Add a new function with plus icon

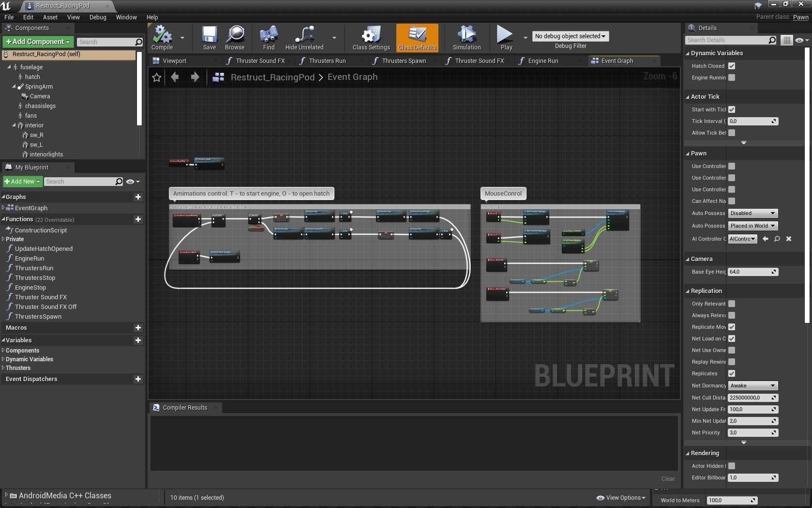[138, 219]
